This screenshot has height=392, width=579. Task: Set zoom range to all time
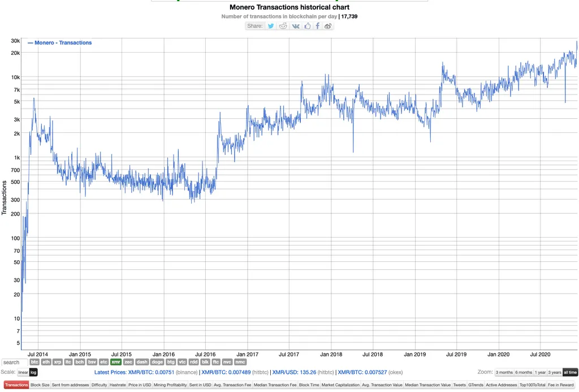[x=570, y=373]
